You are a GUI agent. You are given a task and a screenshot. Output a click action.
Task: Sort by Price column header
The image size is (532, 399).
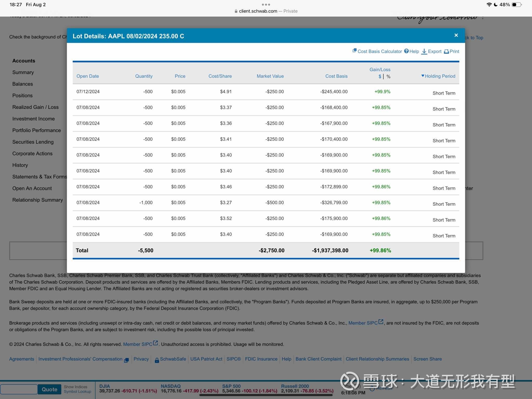(180, 76)
